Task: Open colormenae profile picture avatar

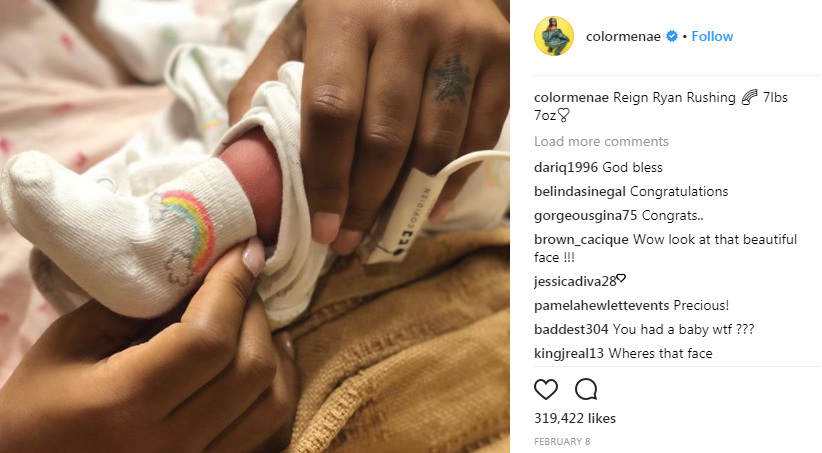Action: coord(554,36)
